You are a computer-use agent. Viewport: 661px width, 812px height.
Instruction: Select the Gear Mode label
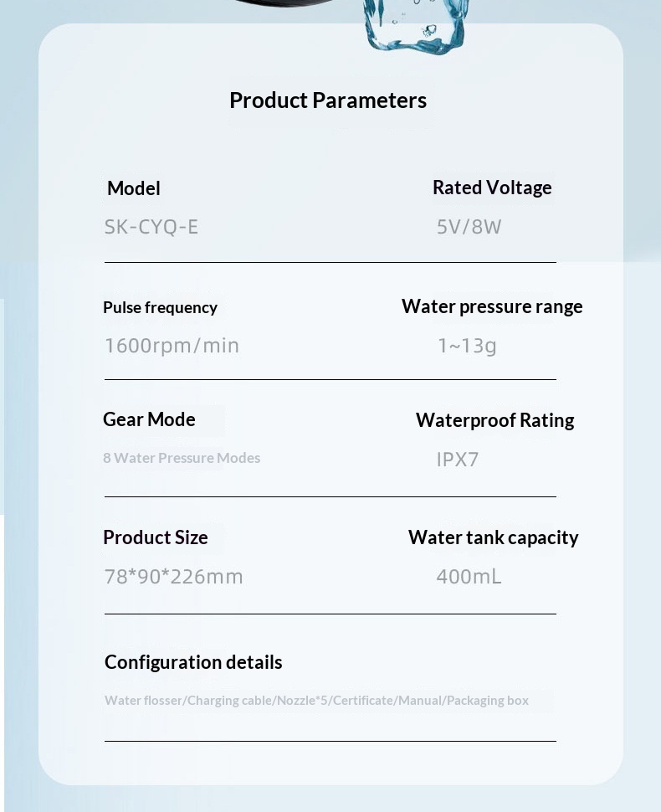(x=149, y=419)
